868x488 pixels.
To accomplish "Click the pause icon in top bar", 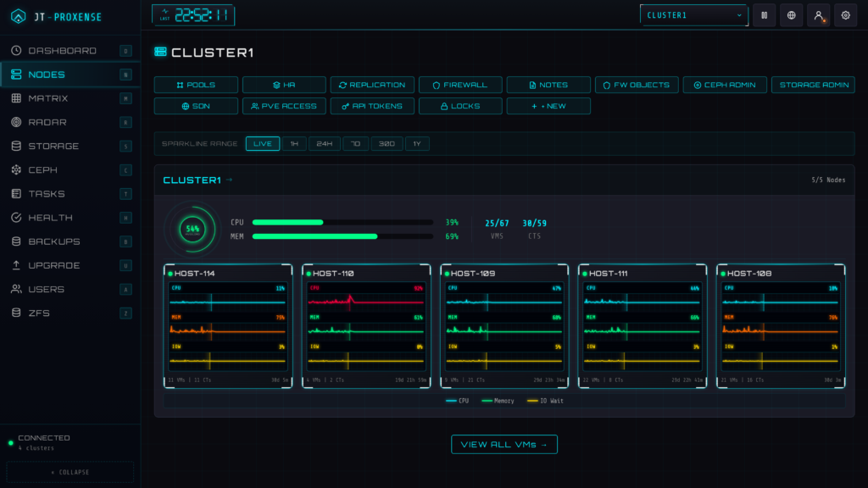I will pos(764,15).
